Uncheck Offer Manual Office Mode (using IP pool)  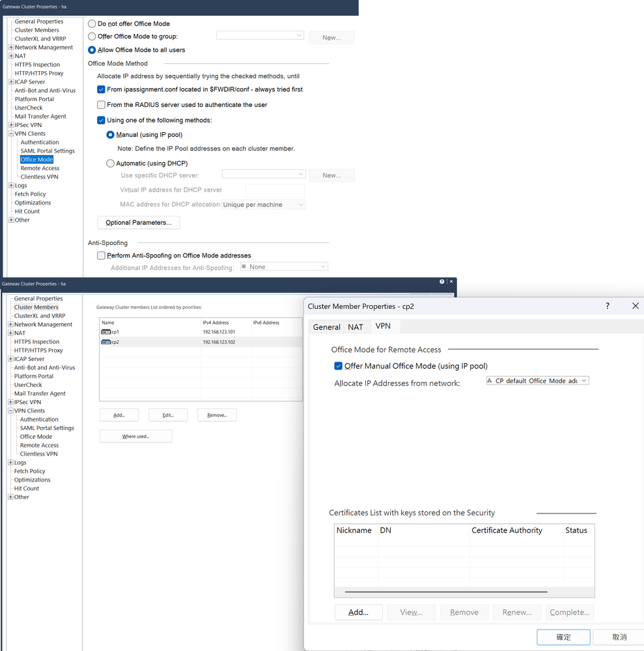tap(338, 366)
